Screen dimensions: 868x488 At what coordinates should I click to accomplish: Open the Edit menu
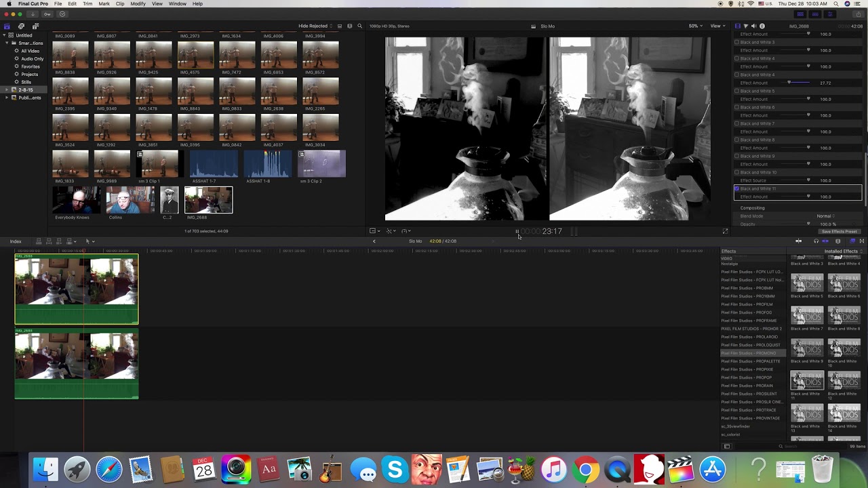(72, 4)
